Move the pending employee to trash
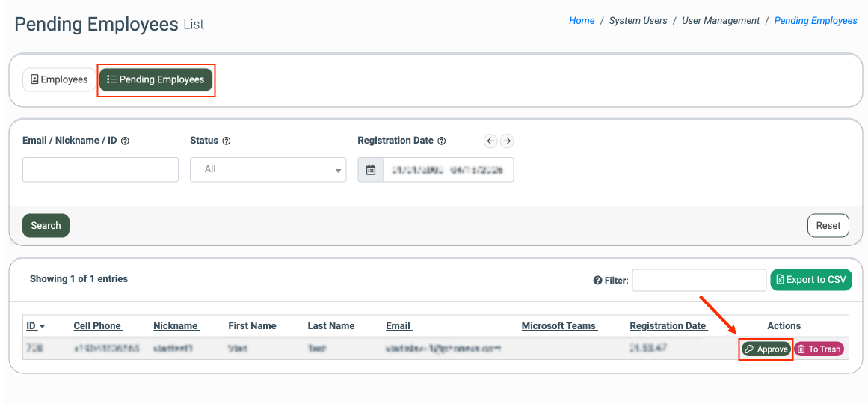The height and width of the screenshot is (404, 868). pyautogui.click(x=819, y=349)
